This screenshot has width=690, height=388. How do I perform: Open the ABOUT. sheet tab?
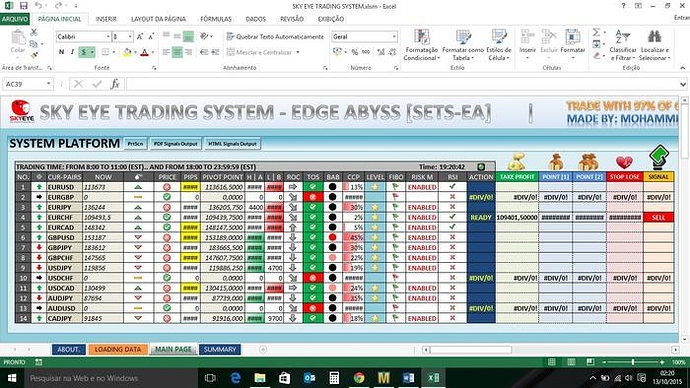click(x=69, y=349)
